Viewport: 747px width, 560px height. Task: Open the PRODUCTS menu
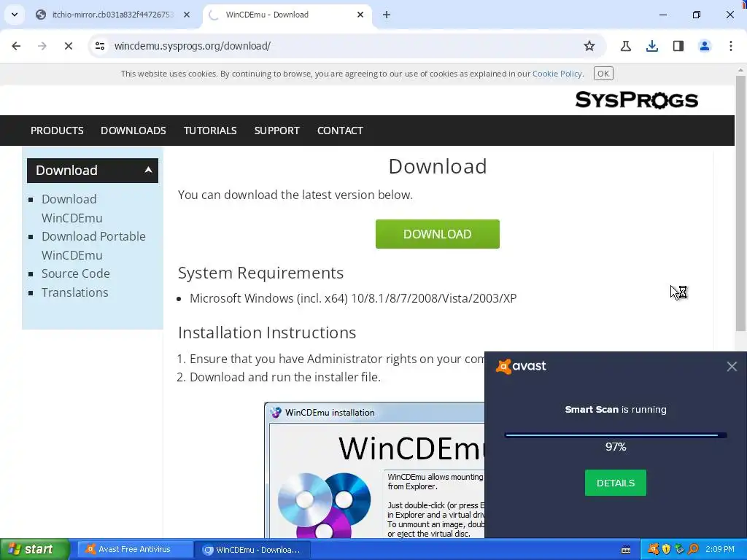click(57, 131)
